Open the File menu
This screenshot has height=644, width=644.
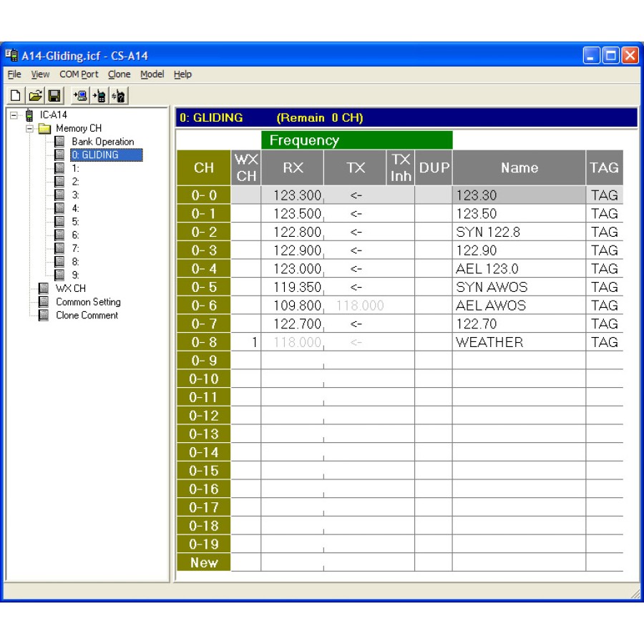14,74
